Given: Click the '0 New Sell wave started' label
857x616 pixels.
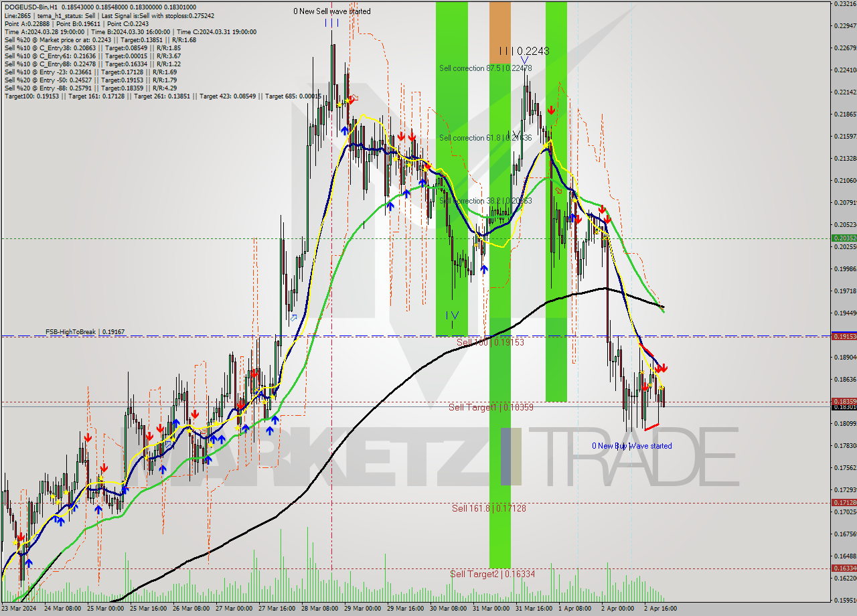Looking at the screenshot, I should (x=331, y=11).
